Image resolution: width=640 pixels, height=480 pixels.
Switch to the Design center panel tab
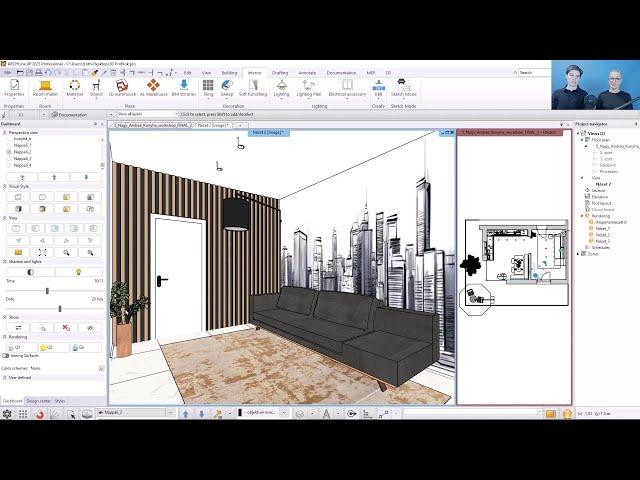click(x=38, y=401)
